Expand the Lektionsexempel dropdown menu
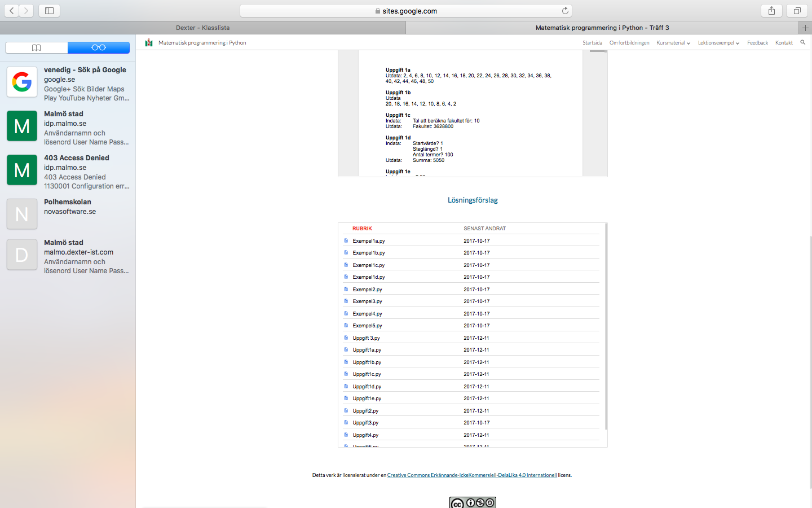This screenshot has width=812, height=508. [718, 43]
